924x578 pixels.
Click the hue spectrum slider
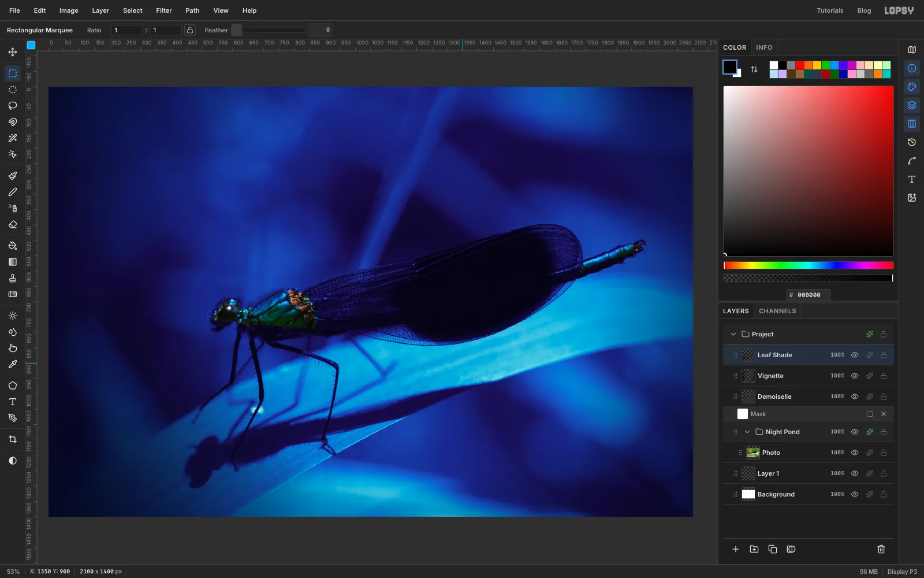click(x=808, y=265)
